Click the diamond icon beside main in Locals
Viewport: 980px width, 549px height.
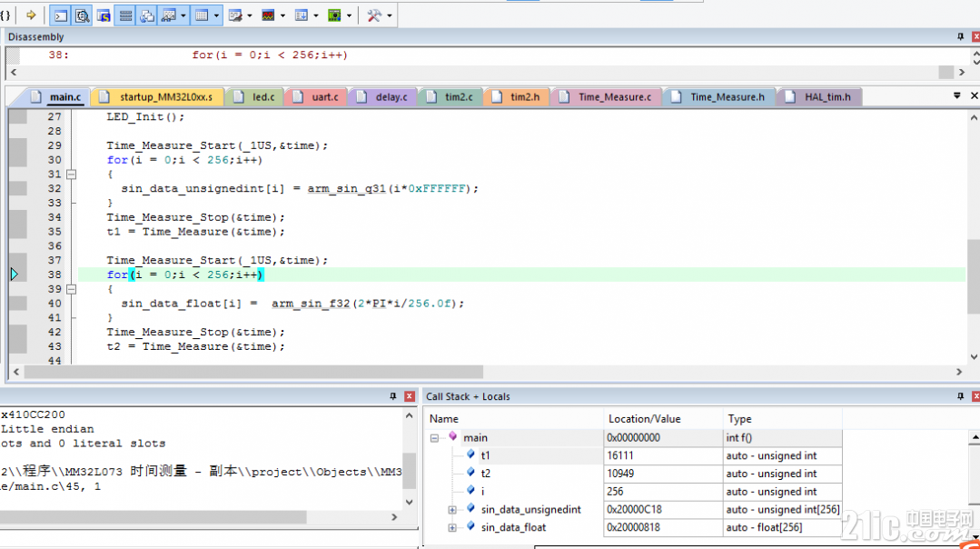tap(453, 437)
